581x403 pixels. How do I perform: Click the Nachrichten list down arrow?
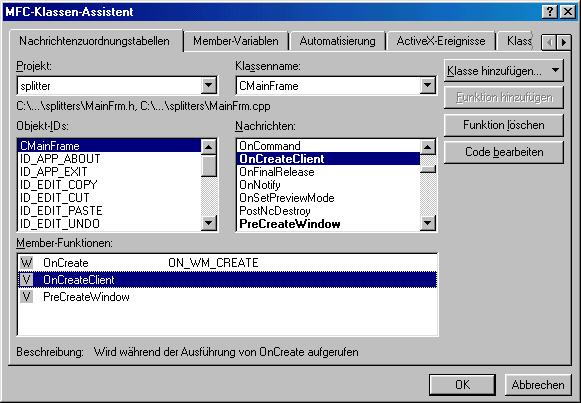[x=428, y=223]
